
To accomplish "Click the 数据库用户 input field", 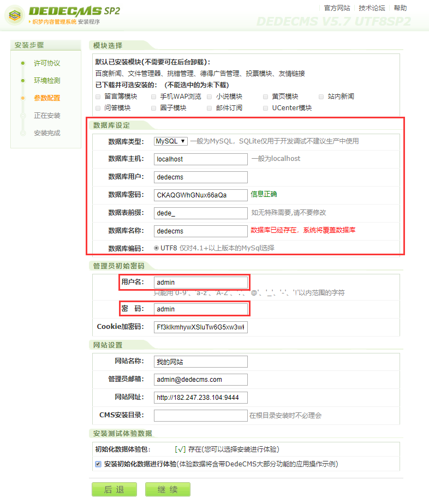I will 201,177.
